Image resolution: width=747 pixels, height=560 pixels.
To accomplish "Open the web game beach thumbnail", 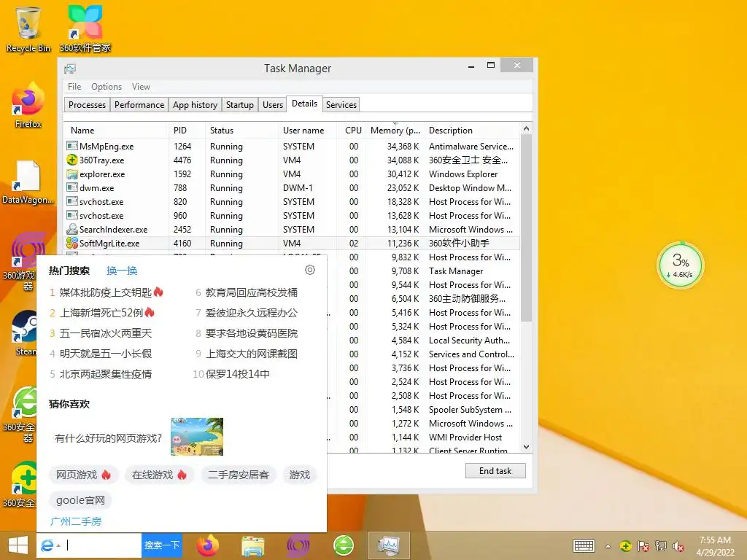I will coord(197,437).
